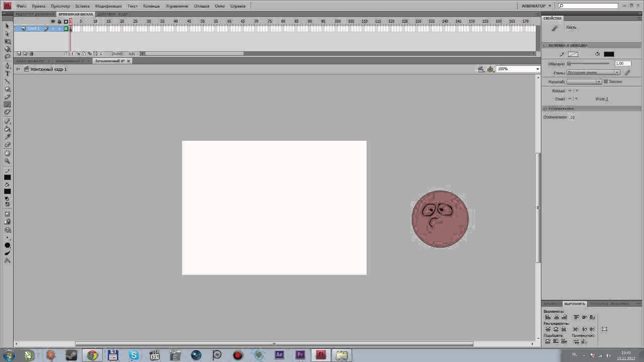Click the stroke color swatch with slash
This screenshot has width=644, height=362.
pos(573,54)
